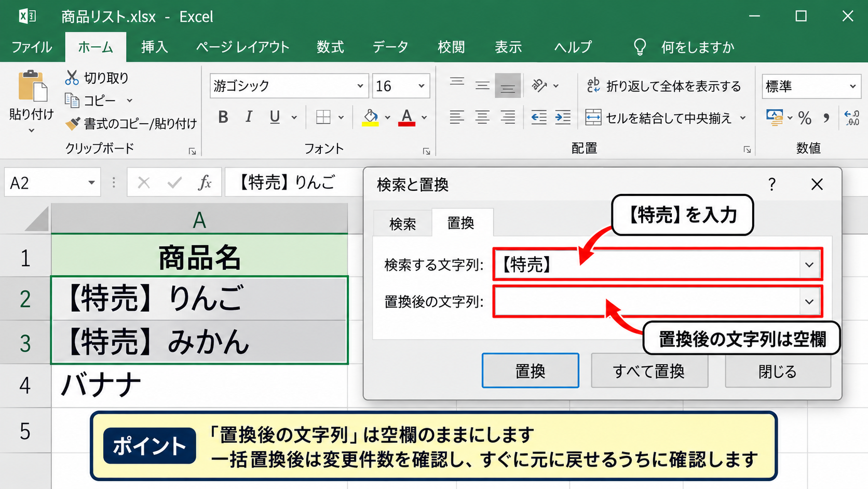Image resolution: width=868 pixels, height=489 pixels.
Task: Apply comma style
Action: [x=826, y=118]
